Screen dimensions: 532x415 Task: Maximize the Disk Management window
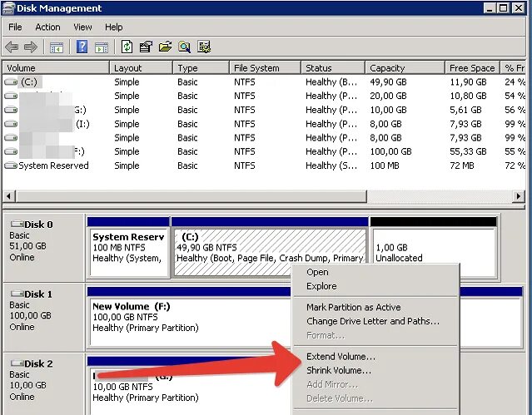[504, 8]
